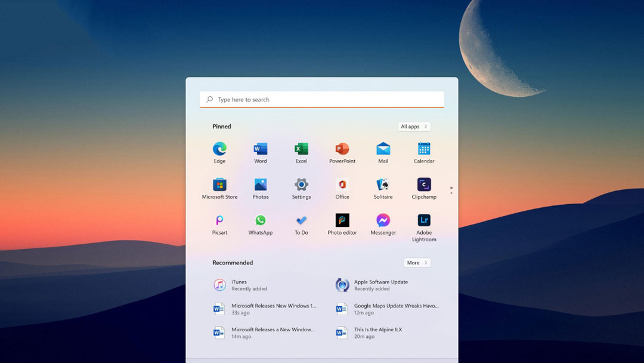Open the Photos app
Screen dimensions: 644x363
(261, 185)
